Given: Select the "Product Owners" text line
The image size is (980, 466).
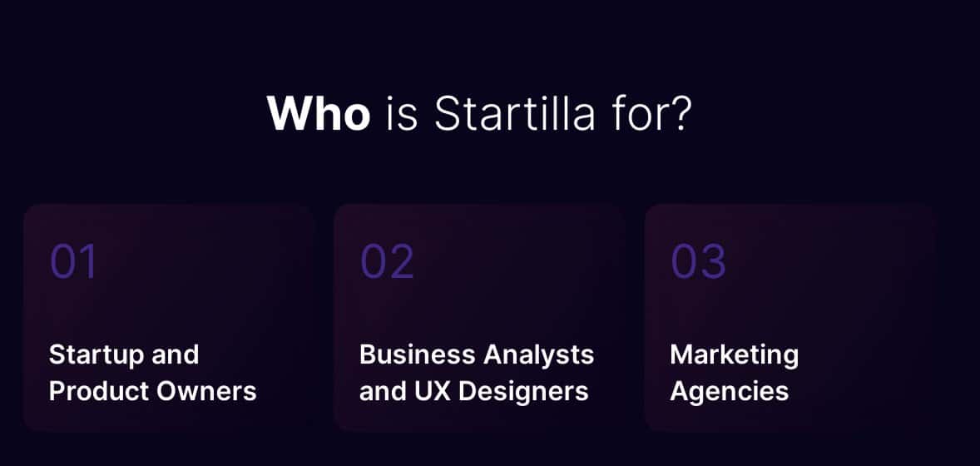Looking at the screenshot, I should pyautogui.click(x=152, y=392).
